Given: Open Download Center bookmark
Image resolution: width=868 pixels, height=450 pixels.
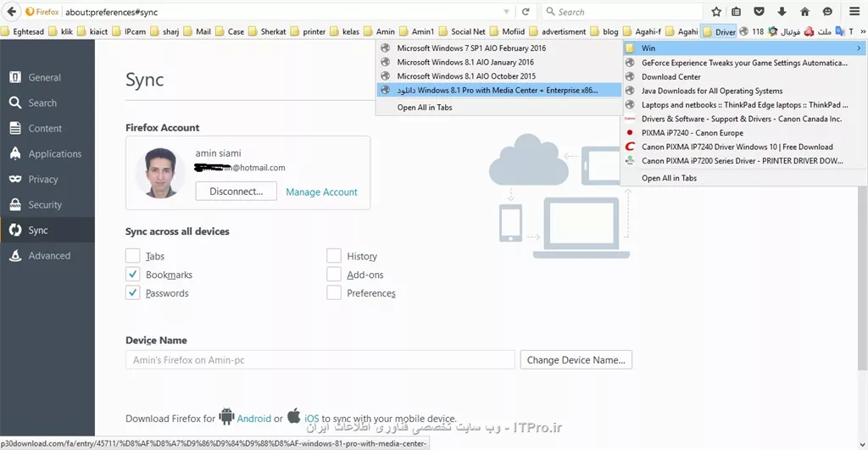Looking at the screenshot, I should (x=744, y=76).
